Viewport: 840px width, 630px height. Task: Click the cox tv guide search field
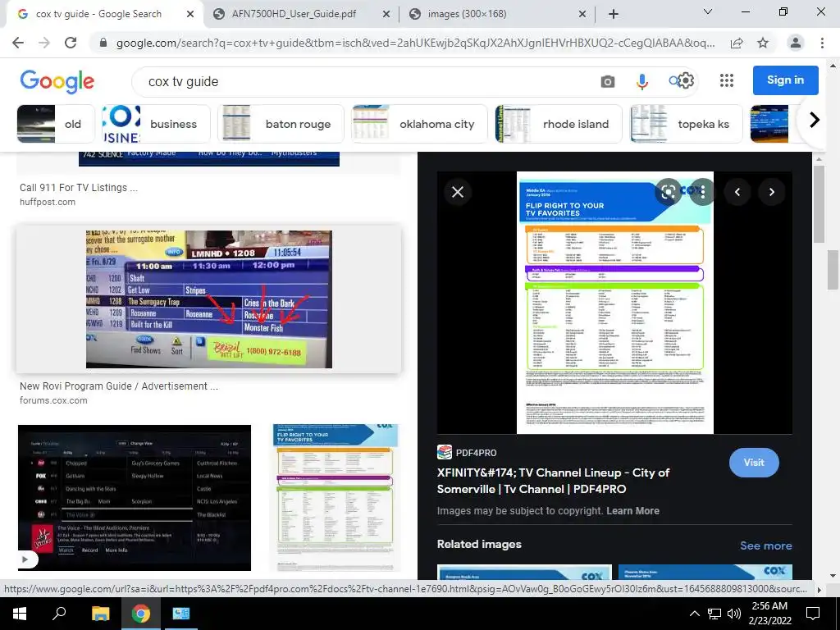click(x=364, y=81)
